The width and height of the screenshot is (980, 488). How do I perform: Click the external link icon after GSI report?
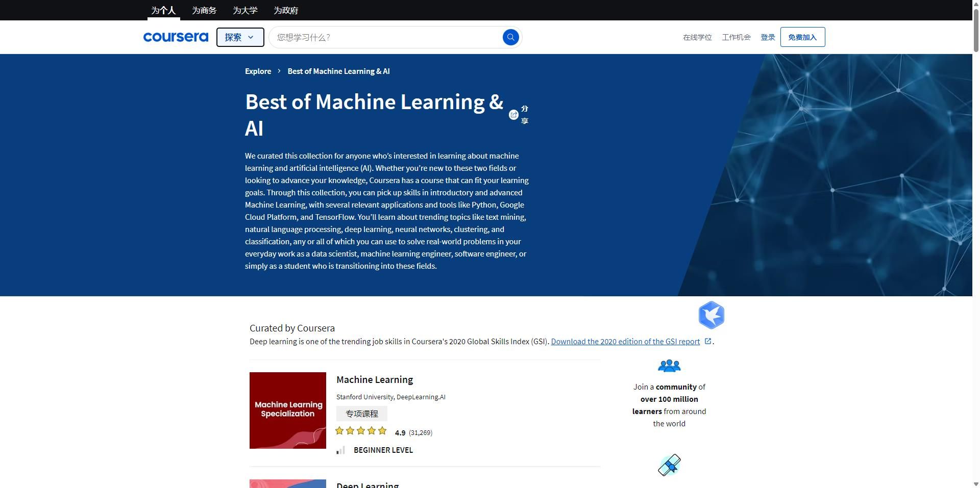[x=708, y=341]
